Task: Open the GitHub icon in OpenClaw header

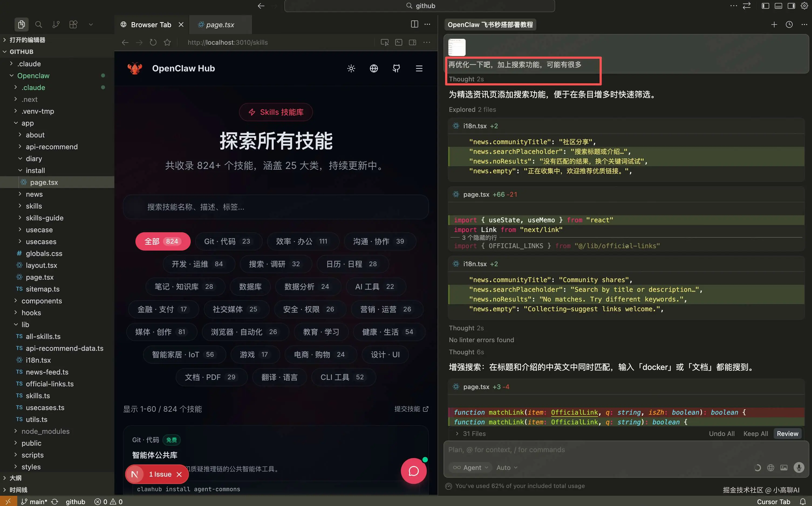Action: click(396, 69)
